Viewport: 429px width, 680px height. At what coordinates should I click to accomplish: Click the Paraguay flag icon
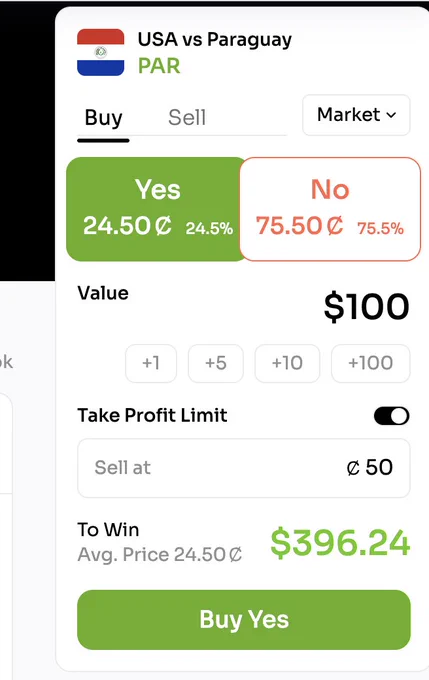point(101,52)
